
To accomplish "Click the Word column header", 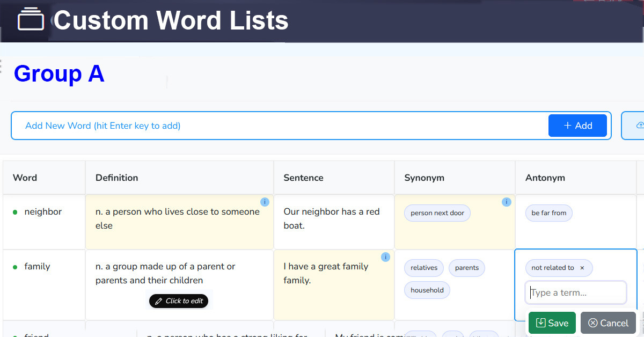I will [25, 178].
